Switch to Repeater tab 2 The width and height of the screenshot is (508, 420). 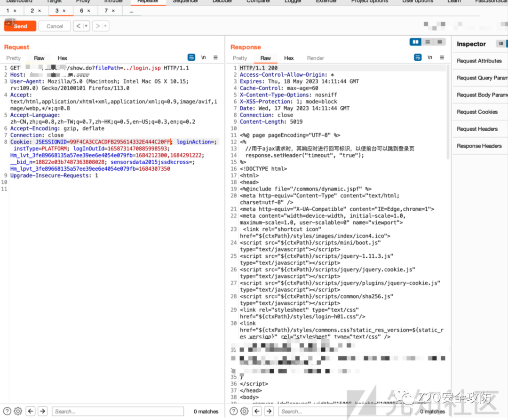[x=32, y=11]
